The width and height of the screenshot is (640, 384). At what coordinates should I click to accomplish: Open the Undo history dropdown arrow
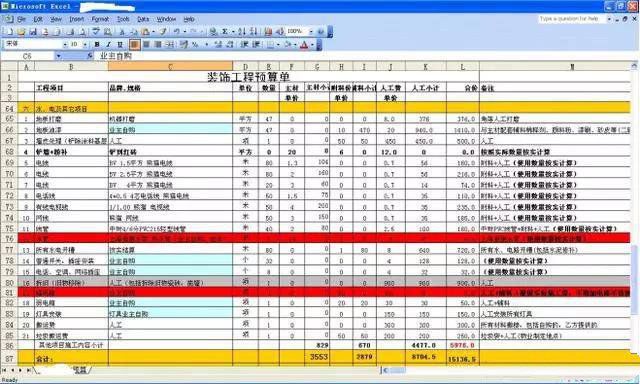pos(185,31)
